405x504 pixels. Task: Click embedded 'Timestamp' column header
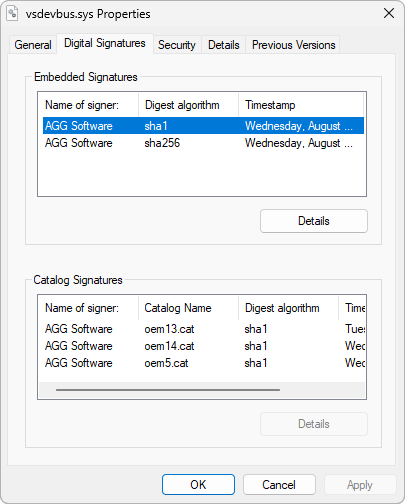[x=301, y=105]
